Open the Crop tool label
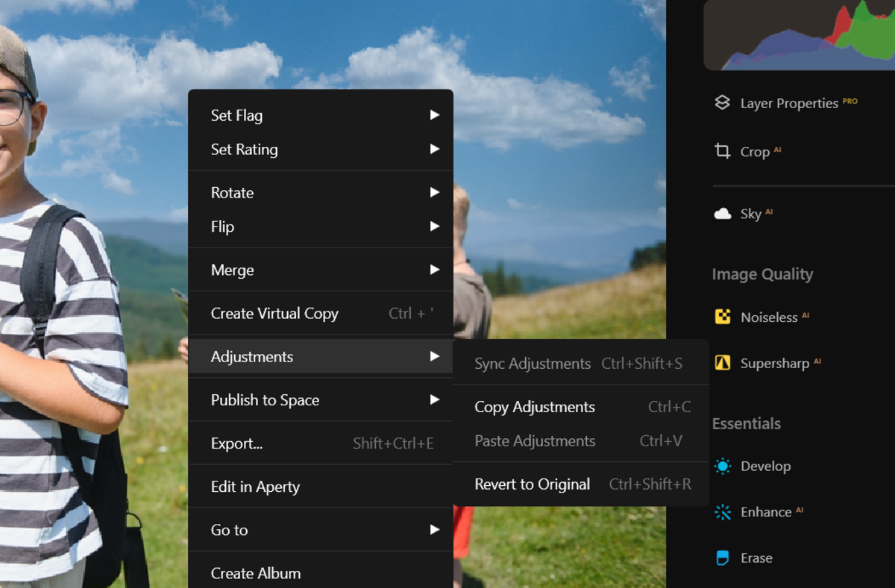Viewport: 895px width, 588px height. pyautogui.click(x=755, y=151)
